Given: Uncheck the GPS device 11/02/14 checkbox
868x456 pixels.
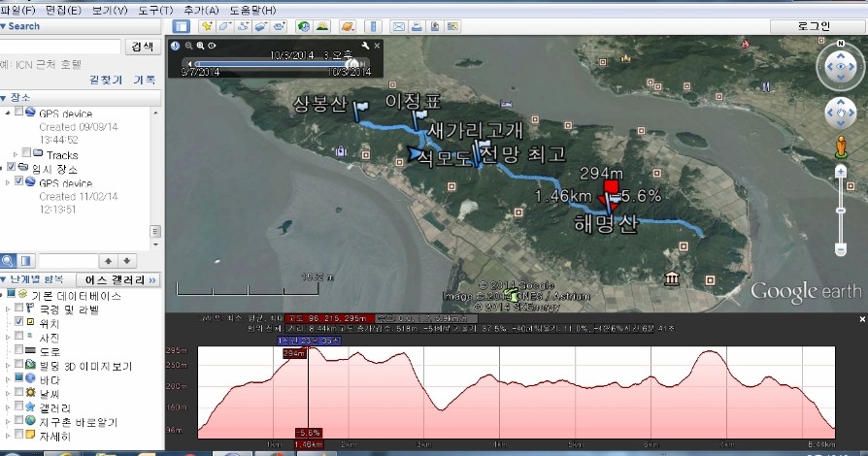Looking at the screenshot, I should (18, 181).
